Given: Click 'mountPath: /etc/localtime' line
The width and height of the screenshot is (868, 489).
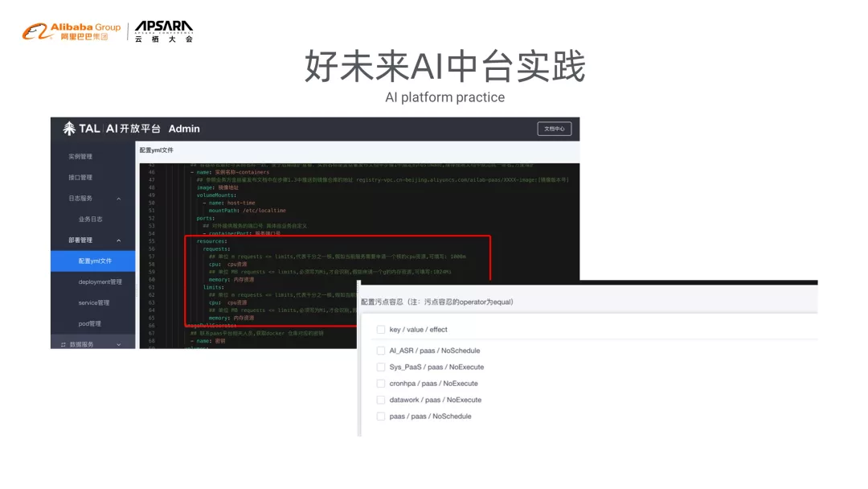Looking at the screenshot, I should point(248,211).
